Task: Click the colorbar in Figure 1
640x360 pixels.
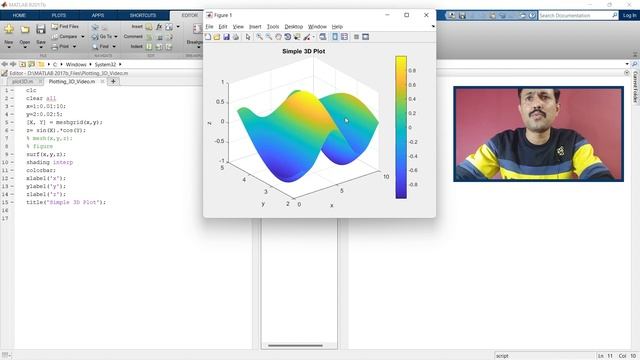Action: tap(401, 127)
